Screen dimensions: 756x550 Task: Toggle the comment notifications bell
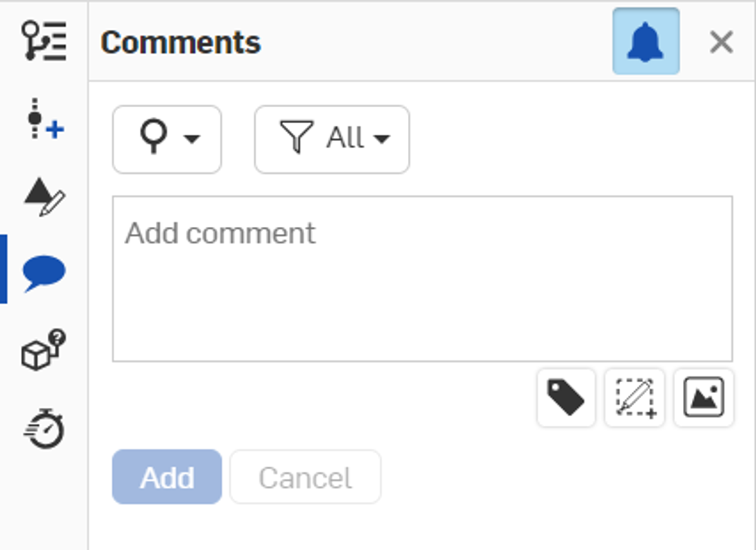(646, 42)
